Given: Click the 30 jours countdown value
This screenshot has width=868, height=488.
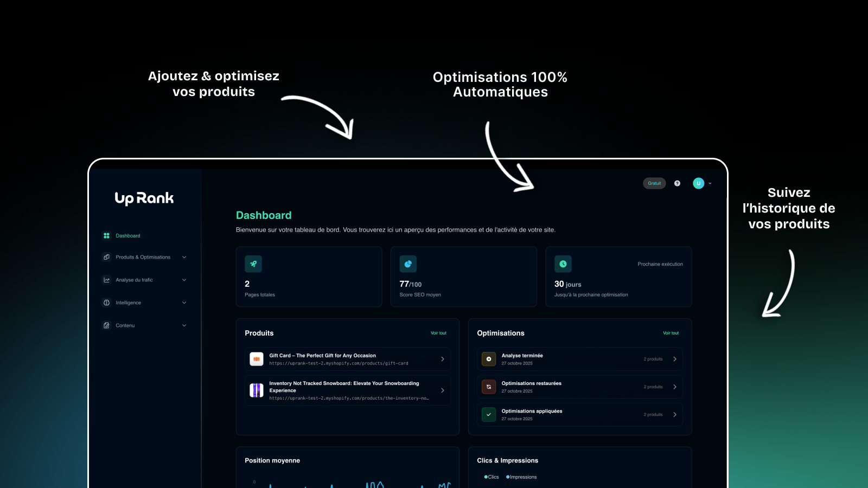Looking at the screenshot, I should [x=567, y=284].
